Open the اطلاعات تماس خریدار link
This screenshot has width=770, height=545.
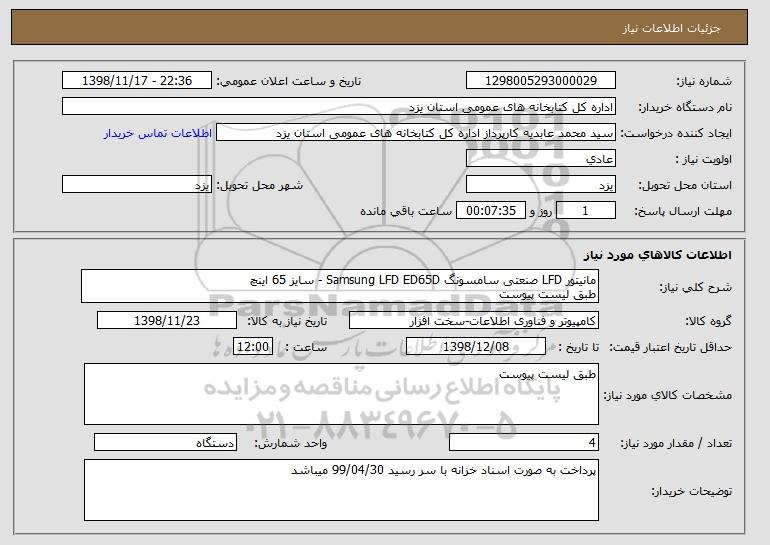[158, 133]
